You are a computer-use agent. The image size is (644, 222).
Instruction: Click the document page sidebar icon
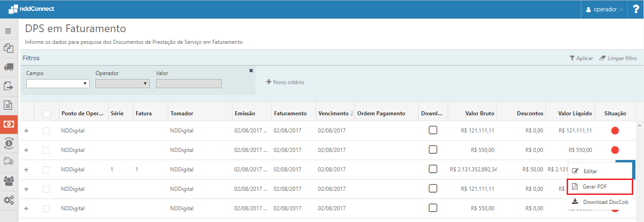8,105
